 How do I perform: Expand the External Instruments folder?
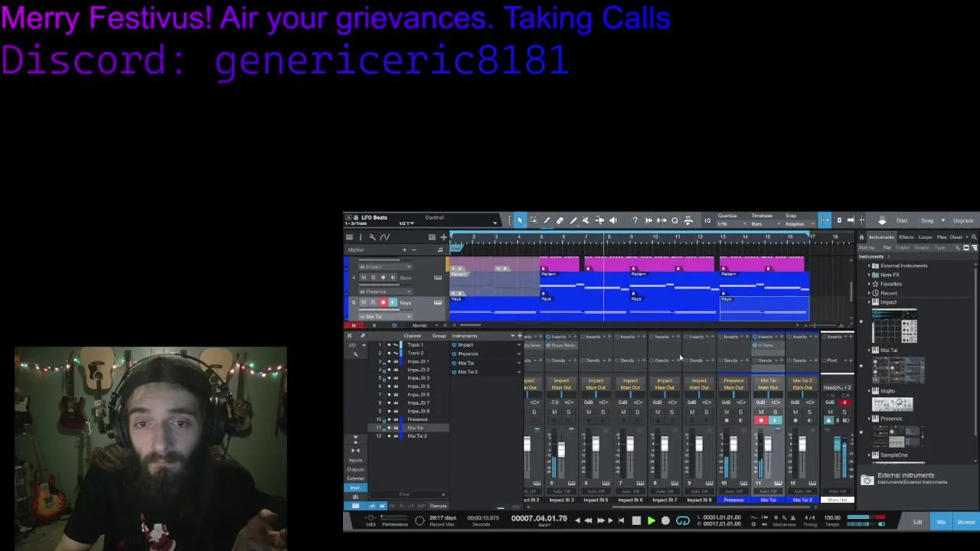point(870,266)
